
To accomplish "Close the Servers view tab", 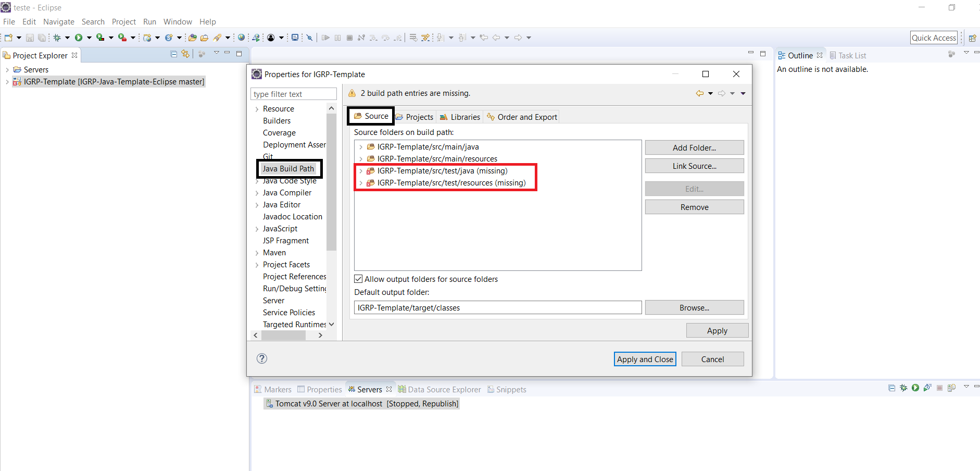I will (x=389, y=389).
